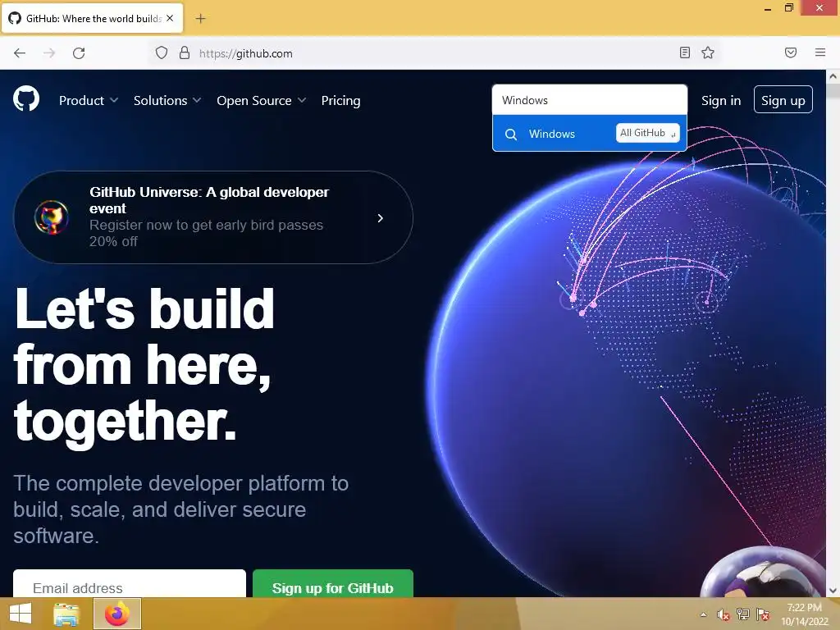Reload the page with the refresh icon
Image resolution: width=840 pixels, height=630 pixels.
click(79, 53)
